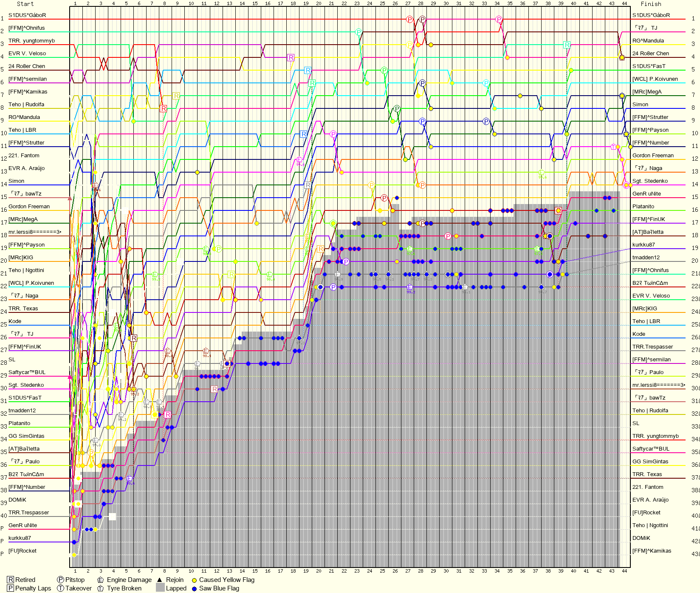Click the Rejoin triangle legend icon
Screen dimensions: 700x593
click(160, 580)
